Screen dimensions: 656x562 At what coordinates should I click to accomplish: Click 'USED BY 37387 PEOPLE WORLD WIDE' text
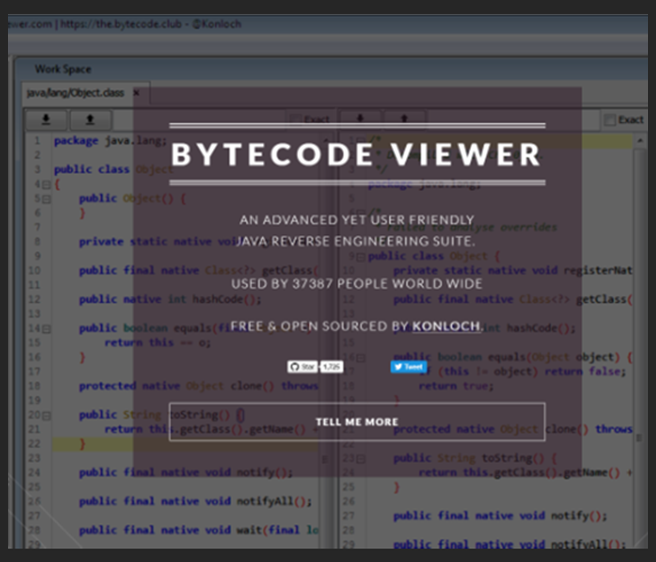pos(357,284)
